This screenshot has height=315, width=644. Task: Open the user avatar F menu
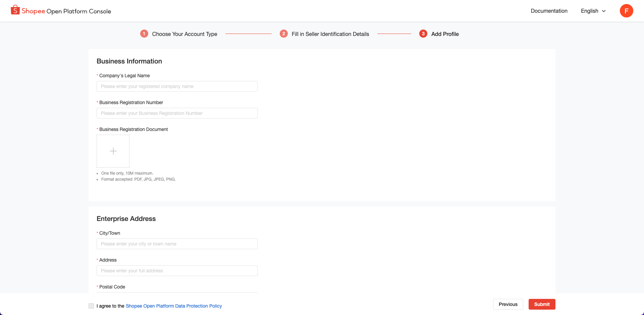click(x=626, y=11)
